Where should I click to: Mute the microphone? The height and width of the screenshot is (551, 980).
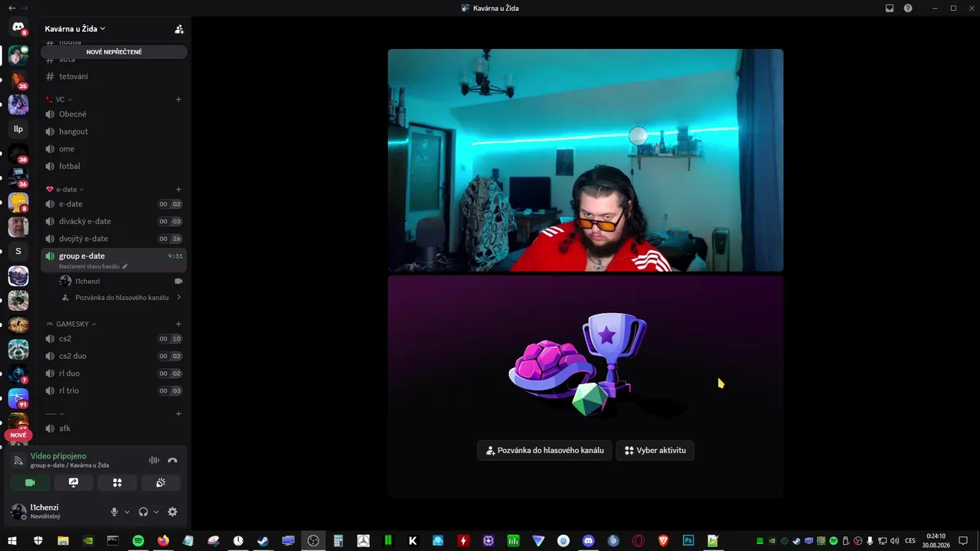click(x=114, y=512)
